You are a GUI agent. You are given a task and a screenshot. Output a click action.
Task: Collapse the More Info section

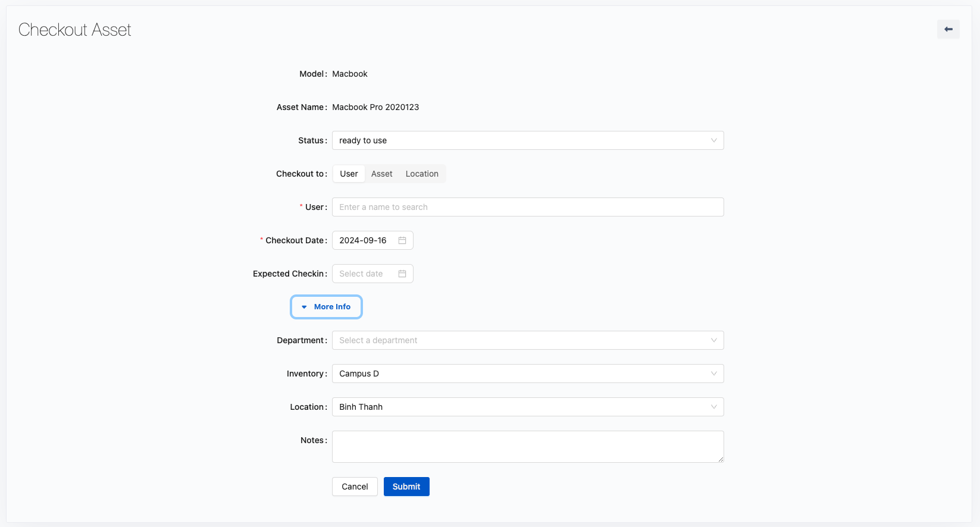[327, 307]
